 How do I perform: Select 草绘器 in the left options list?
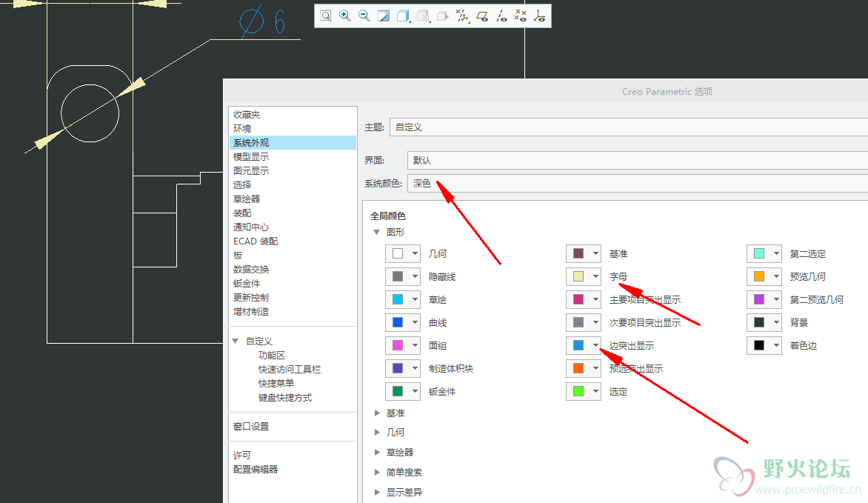point(247,199)
